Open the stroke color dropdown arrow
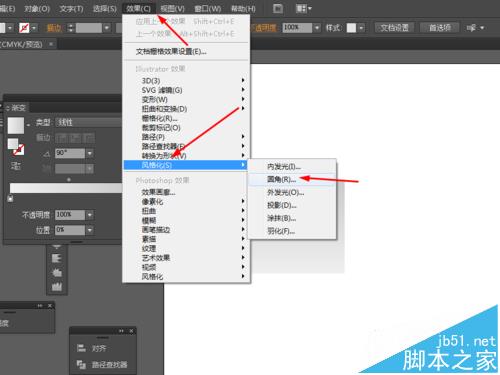Screen dimensions: 500x375 (34, 28)
